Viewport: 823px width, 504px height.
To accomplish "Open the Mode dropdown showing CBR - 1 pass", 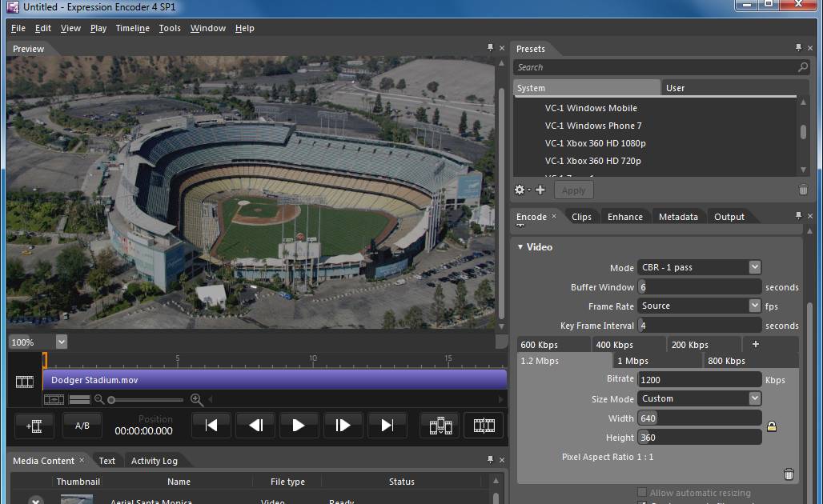I will pyautogui.click(x=700, y=267).
